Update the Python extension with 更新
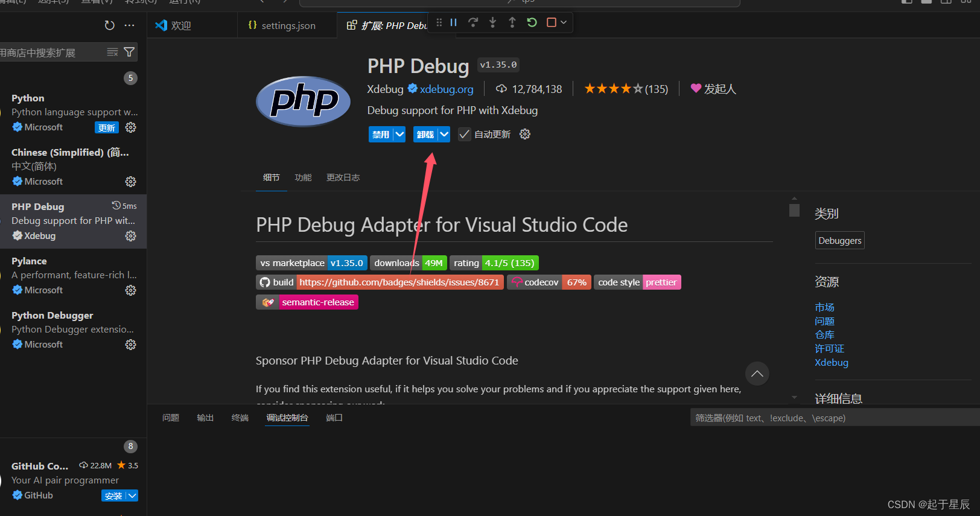 point(107,127)
